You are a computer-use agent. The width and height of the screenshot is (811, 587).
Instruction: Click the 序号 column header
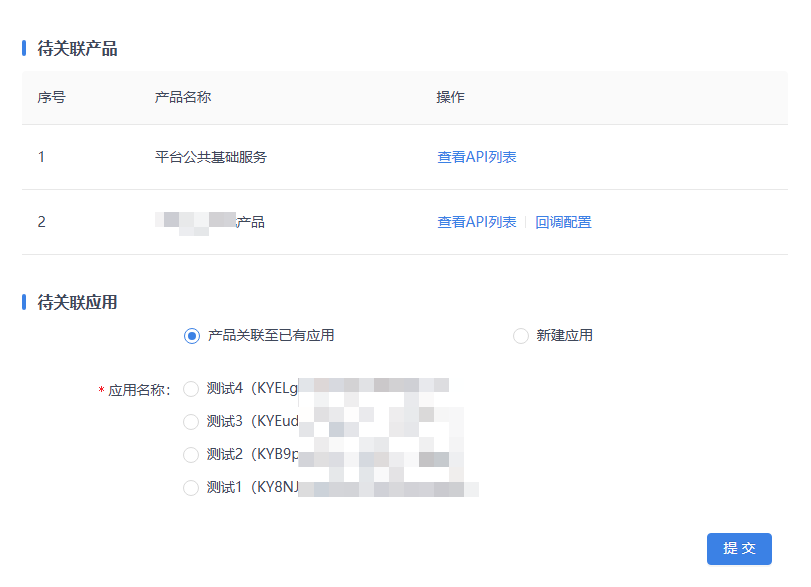[x=52, y=97]
